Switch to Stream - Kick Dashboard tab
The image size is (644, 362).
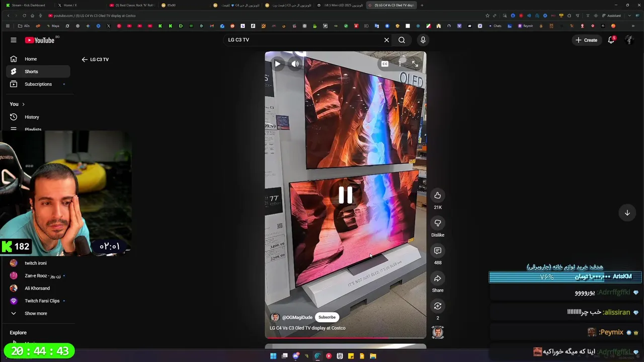click(x=28, y=5)
